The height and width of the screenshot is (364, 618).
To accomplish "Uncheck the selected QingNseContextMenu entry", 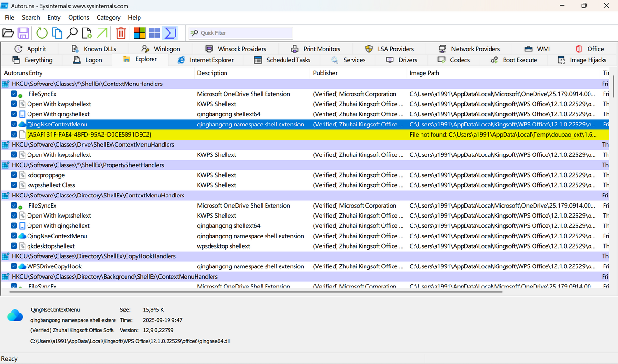I will [14, 125].
